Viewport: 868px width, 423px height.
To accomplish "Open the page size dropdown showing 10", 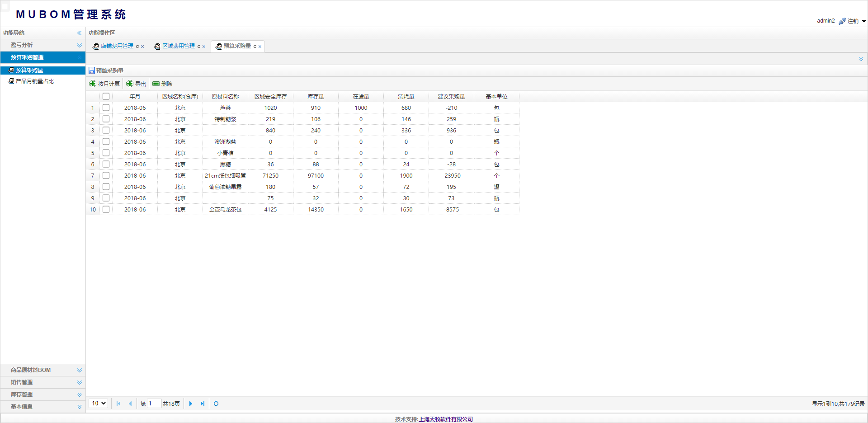I will pyautogui.click(x=99, y=404).
